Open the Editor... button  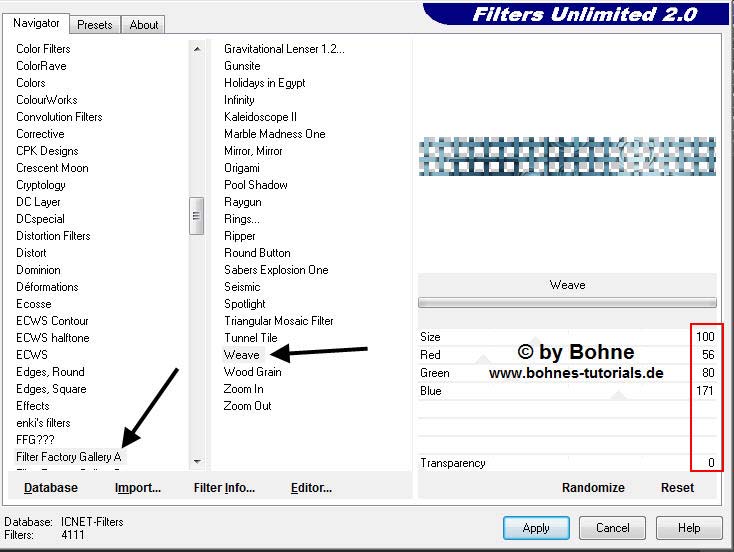[311, 488]
